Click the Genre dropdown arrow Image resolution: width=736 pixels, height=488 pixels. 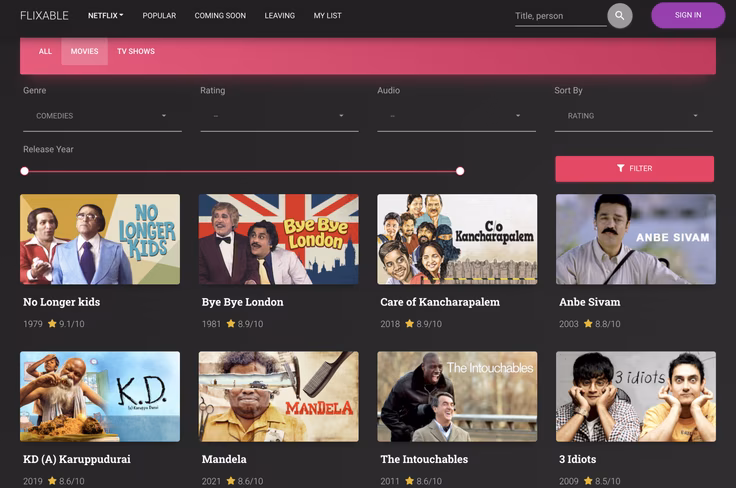click(x=164, y=115)
